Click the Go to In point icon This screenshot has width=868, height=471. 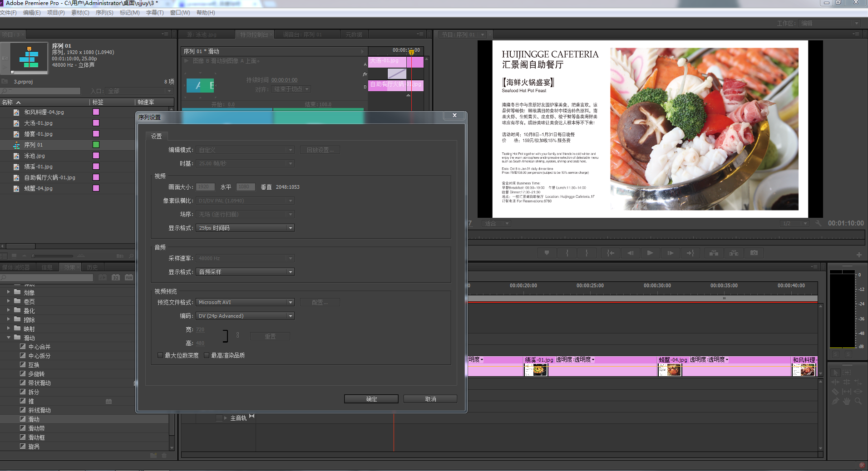611,253
